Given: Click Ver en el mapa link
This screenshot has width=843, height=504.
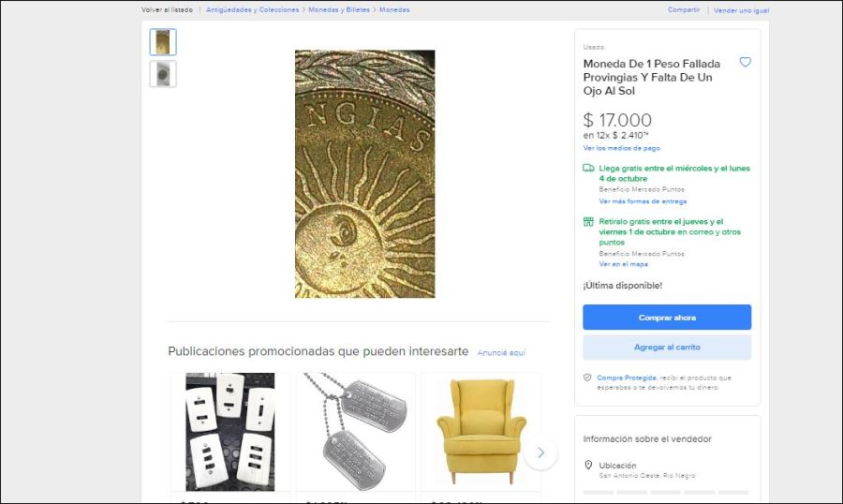Looking at the screenshot, I should click(624, 264).
